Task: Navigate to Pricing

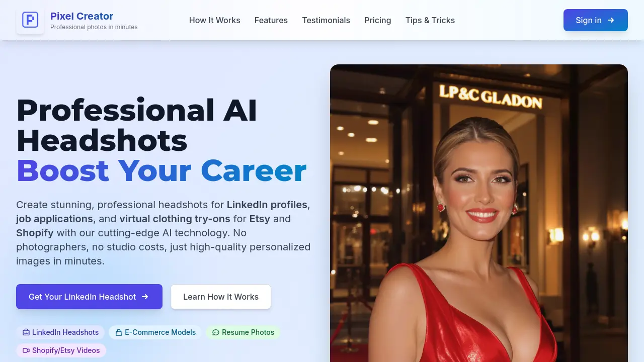Action: (378, 20)
